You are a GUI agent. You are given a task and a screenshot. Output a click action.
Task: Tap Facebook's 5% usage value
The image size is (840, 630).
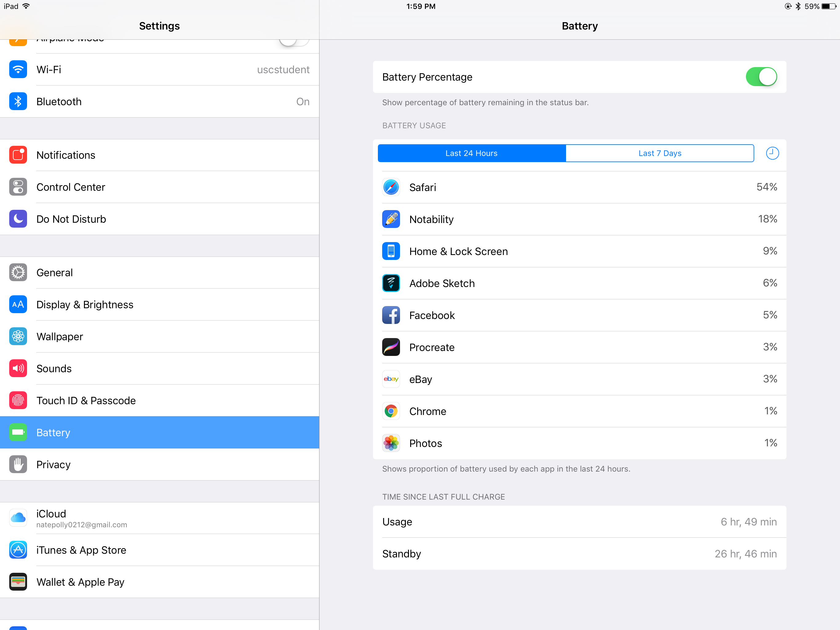pos(770,315)
